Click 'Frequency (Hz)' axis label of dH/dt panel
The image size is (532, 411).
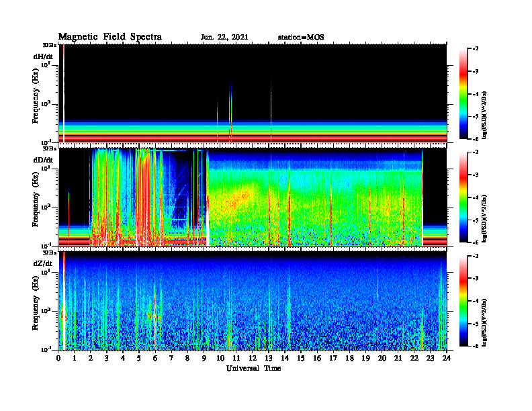click(36, 96)
